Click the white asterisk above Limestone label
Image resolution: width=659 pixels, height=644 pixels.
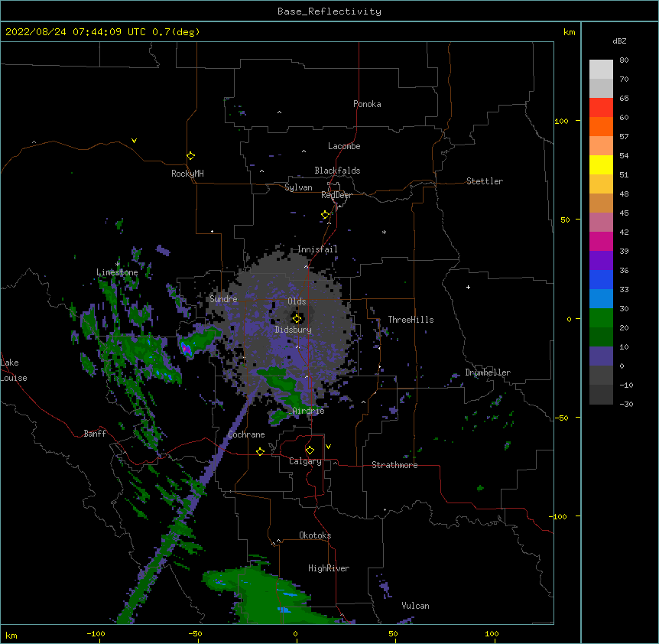coord(118,264)
